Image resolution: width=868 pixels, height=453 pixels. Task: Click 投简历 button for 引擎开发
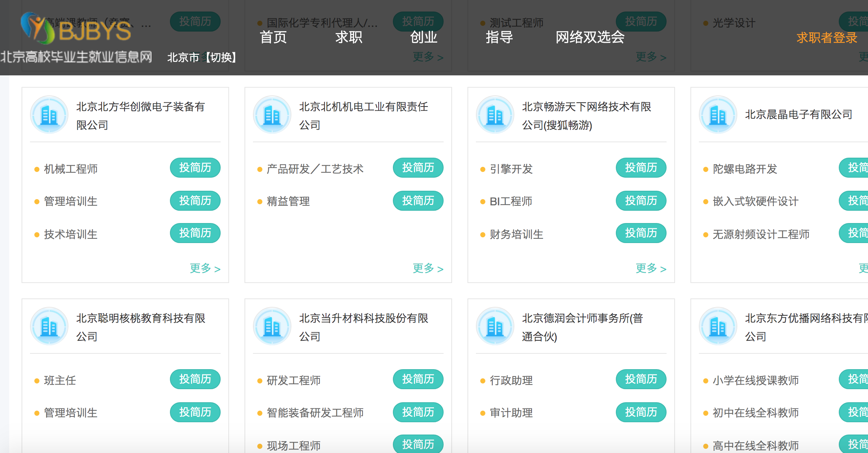pos(641,168)
